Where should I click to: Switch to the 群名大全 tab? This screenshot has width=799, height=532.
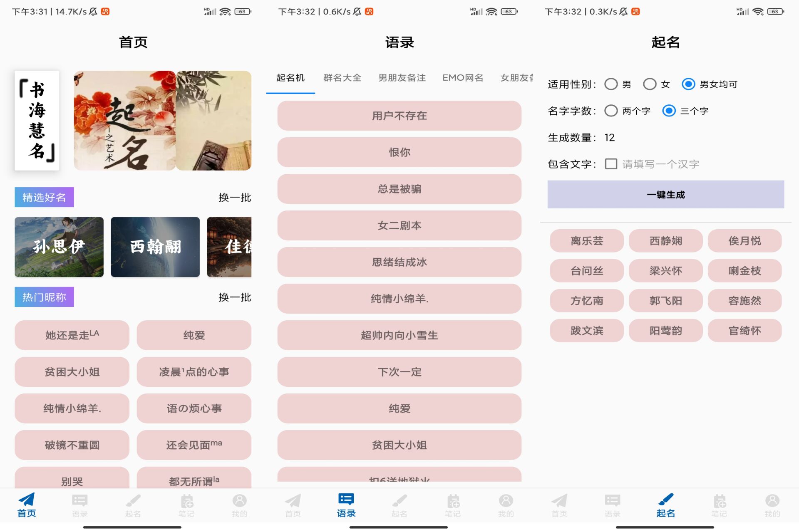[x=342, y=78]
